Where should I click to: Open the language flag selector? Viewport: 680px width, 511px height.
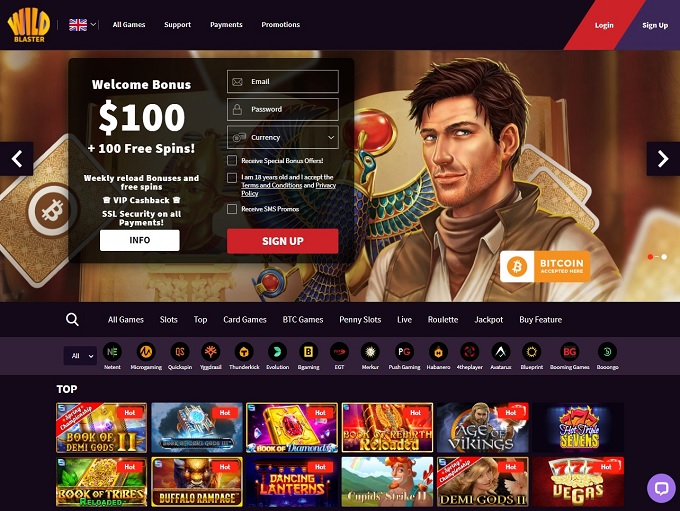click(x=82, y=25)
